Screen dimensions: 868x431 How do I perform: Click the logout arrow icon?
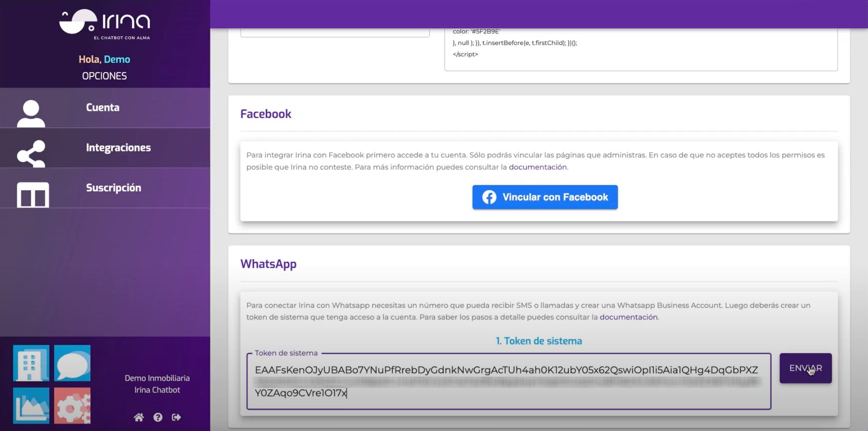176,417
